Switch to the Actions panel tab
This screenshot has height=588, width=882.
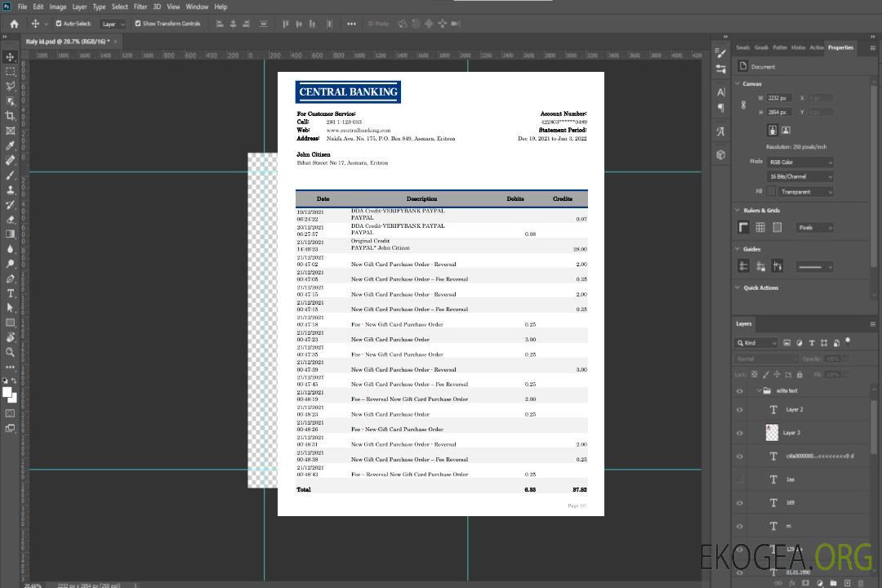pos(816,47)
